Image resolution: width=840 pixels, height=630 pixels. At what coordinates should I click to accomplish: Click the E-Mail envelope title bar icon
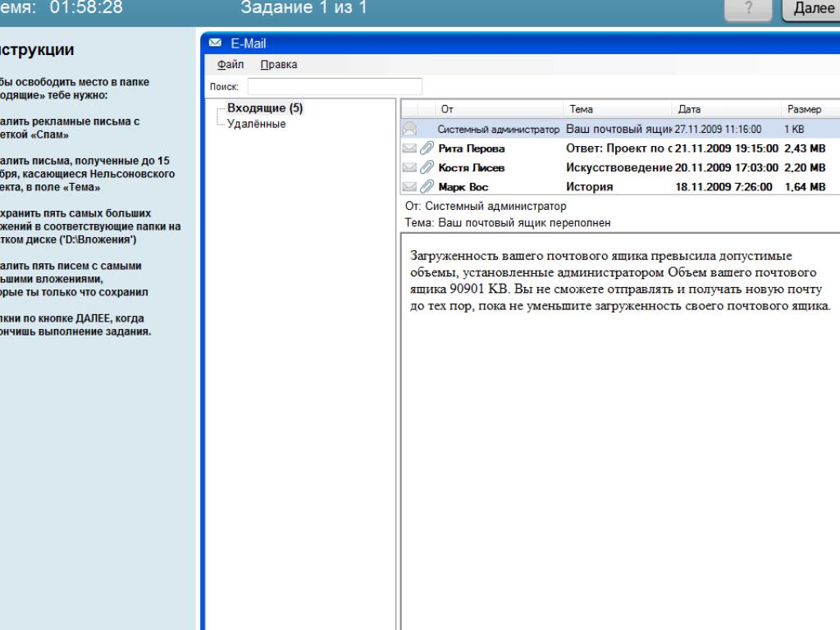pyautogui.click(x=216, y=43)
